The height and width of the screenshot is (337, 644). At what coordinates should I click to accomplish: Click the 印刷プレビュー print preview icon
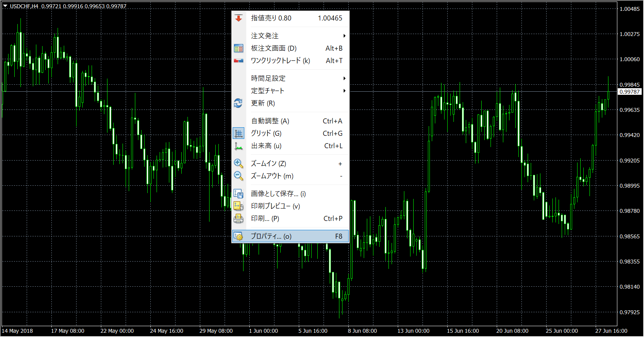click(x=239, y=206)
